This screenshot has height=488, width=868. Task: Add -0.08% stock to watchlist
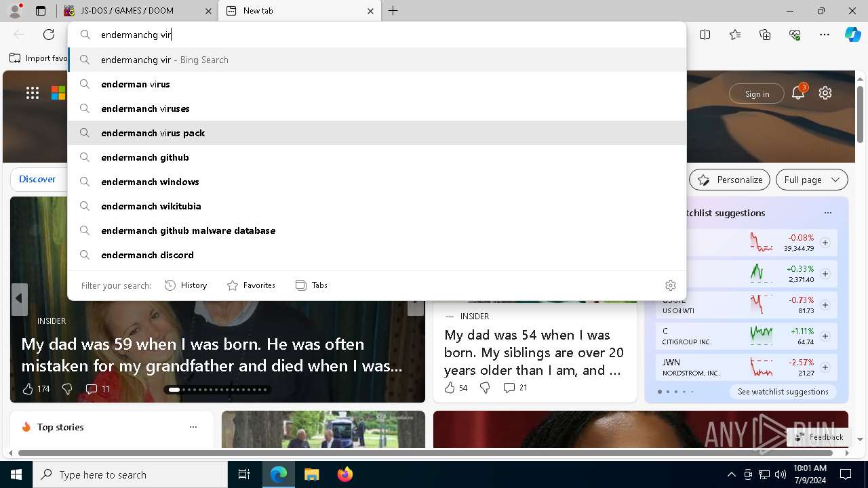pyautogui.click(x=825, y=243)
